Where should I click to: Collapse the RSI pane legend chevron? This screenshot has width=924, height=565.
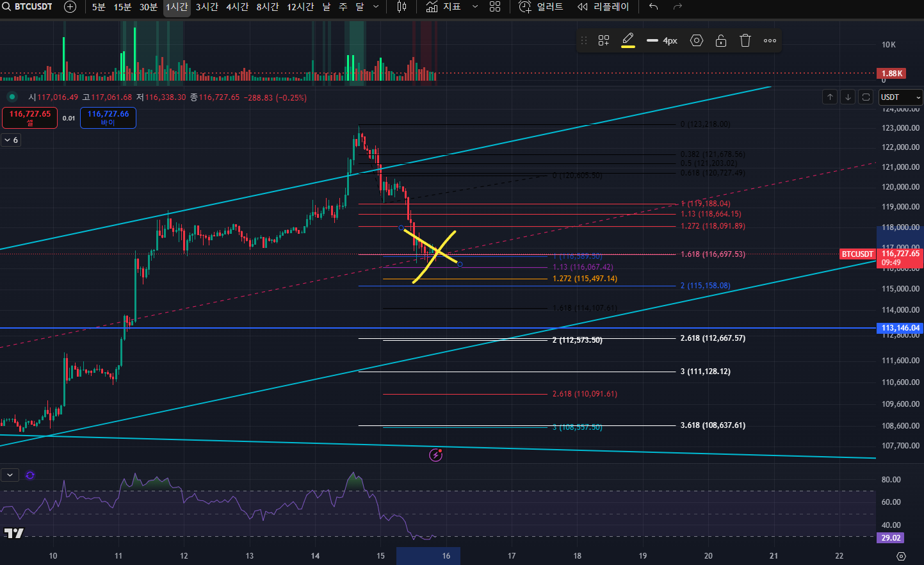pos(10,475)
